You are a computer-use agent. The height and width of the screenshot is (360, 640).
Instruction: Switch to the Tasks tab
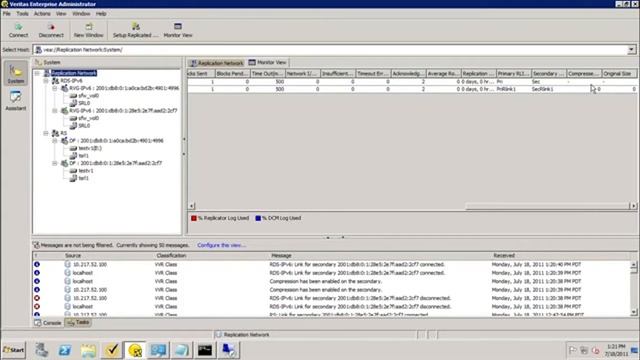(x=78, y=322)
